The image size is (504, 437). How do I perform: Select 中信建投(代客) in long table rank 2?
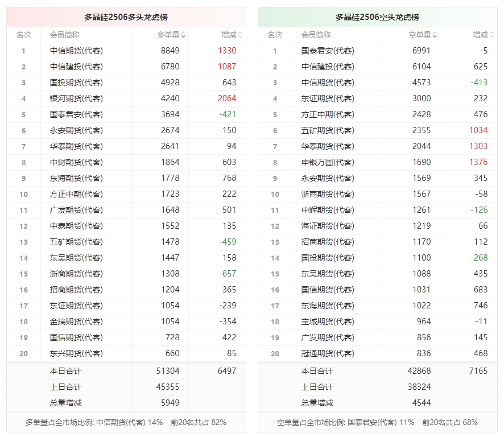coord(76,67)
